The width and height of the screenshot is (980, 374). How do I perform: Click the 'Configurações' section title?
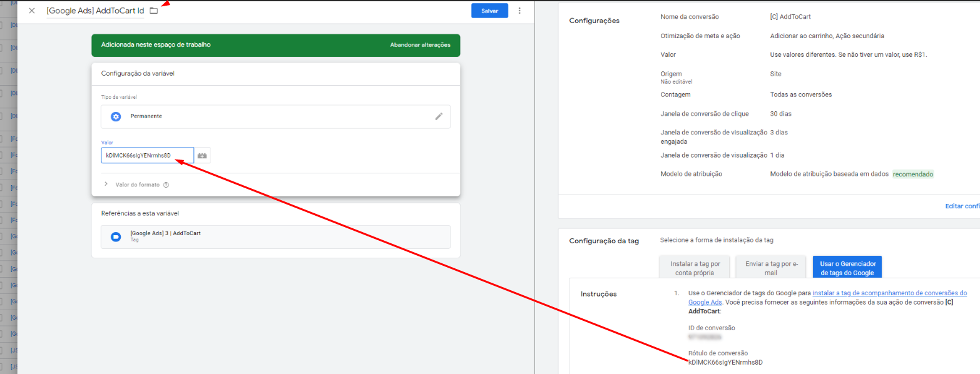coord(594,21)
